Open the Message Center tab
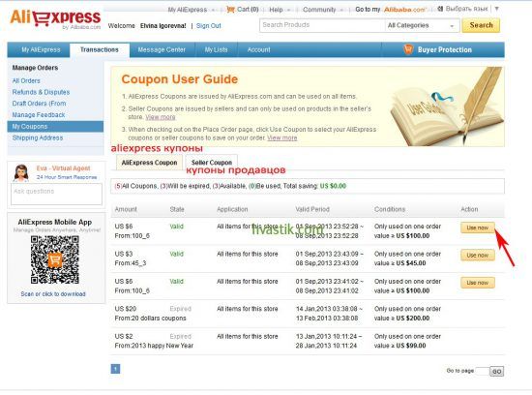Screen dimensions: 532x395 pos(162,50)
